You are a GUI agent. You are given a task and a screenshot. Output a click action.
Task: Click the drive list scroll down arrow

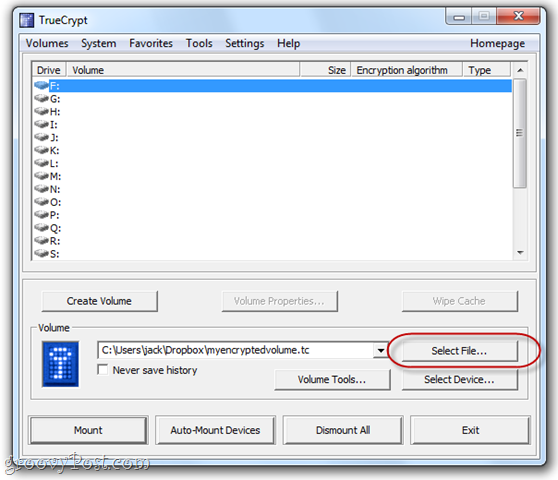520,253
